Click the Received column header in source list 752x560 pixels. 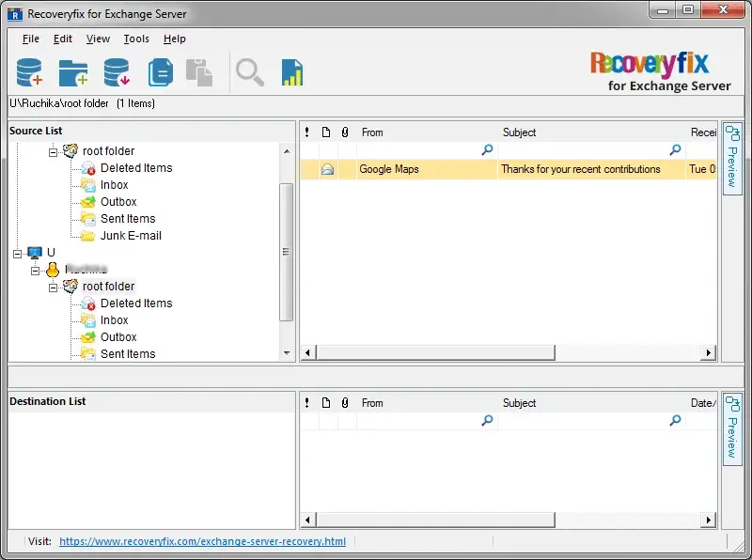703,132
